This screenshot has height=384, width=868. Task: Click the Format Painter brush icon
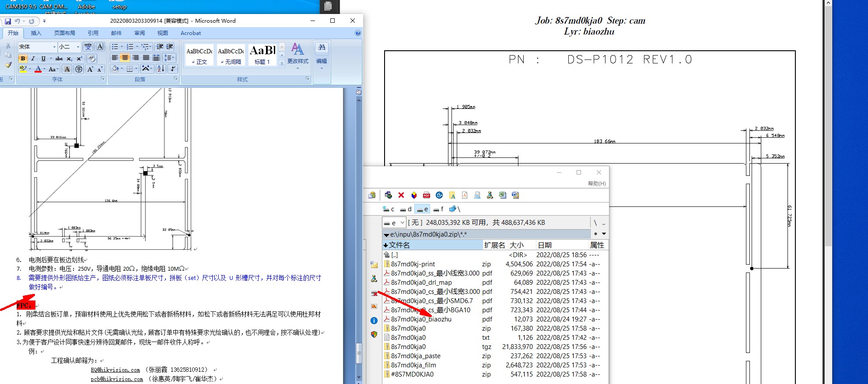(8, 65)
